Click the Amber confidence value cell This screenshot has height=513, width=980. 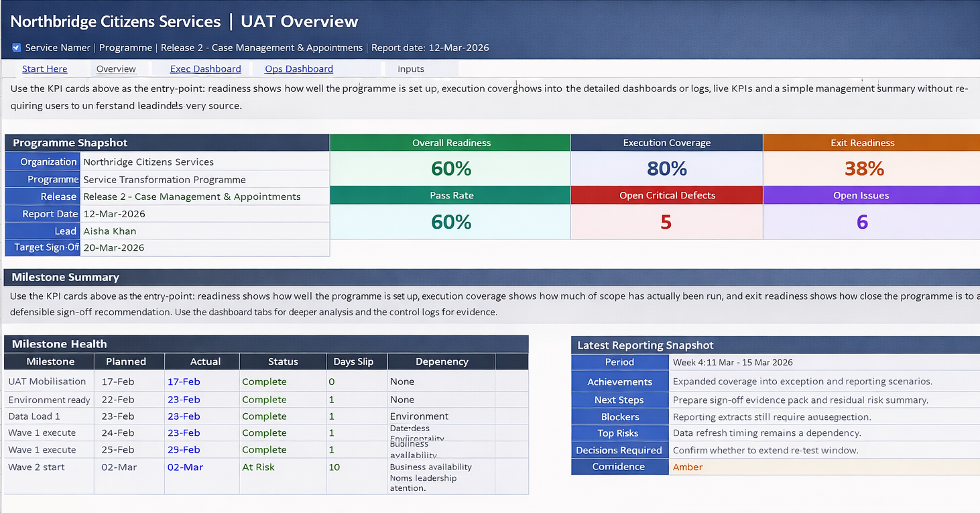[x=824, y=467]
